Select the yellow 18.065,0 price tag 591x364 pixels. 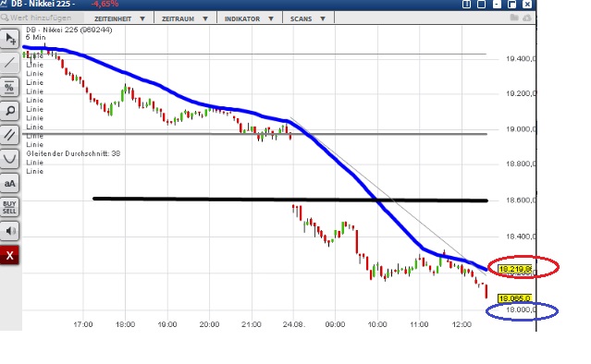[514, 298]
